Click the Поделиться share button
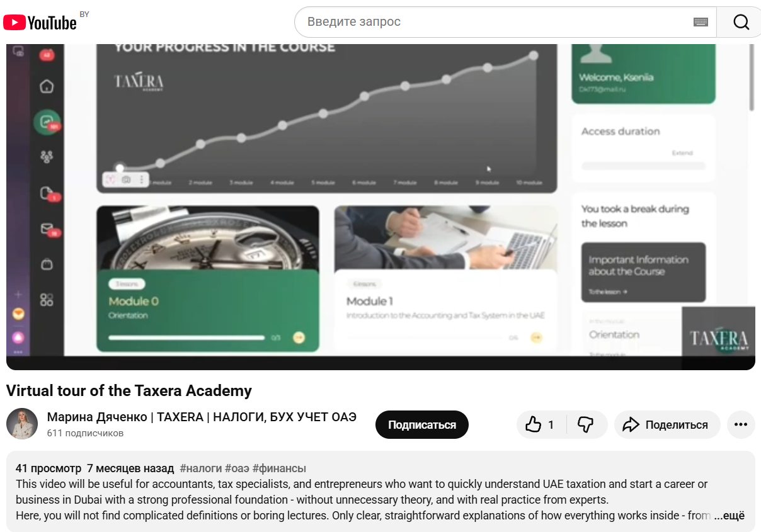Screen dimensions: 761x532 pos(667,425)
